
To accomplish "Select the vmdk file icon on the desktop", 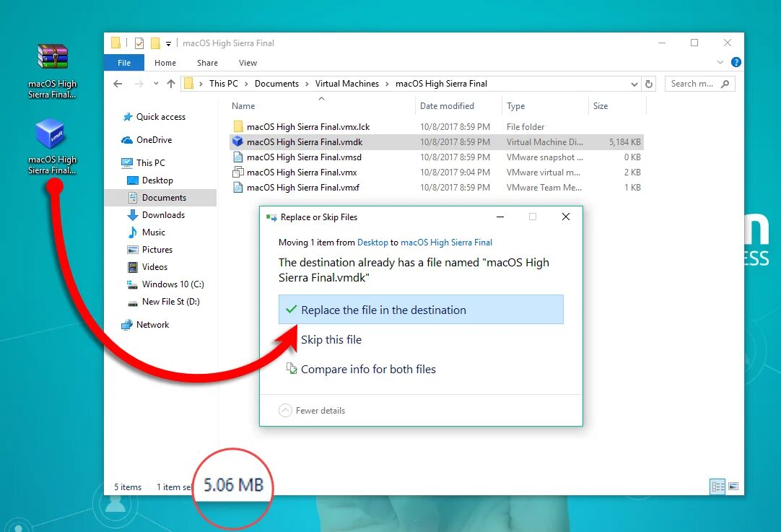I will pos(51,133).
